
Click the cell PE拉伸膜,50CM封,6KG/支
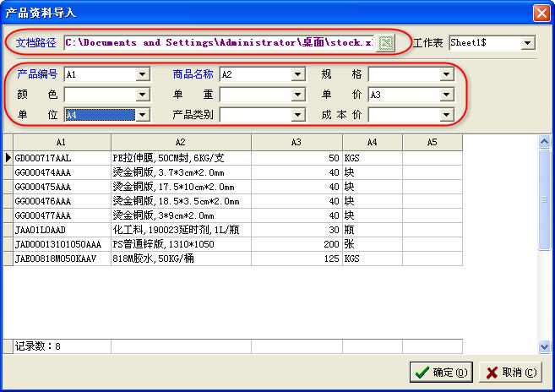[x=182, y=158]
